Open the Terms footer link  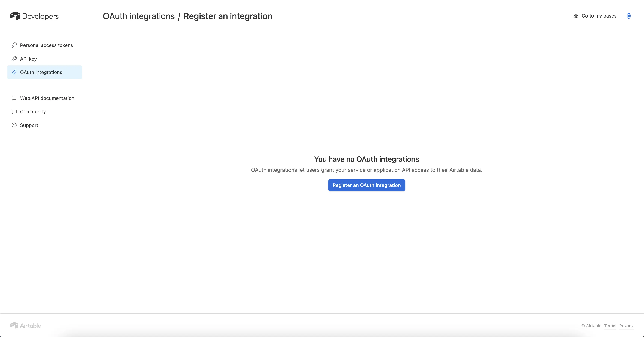pyautogui.click(x=610, y=325)
